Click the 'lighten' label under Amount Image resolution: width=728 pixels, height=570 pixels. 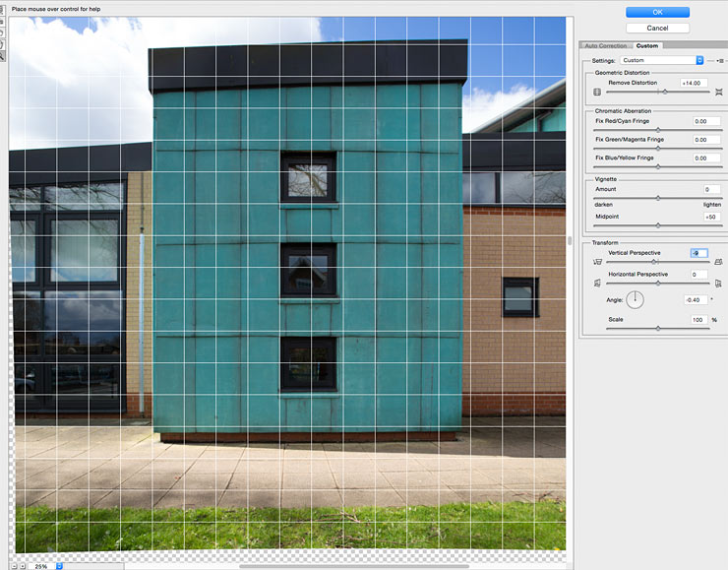712,205
